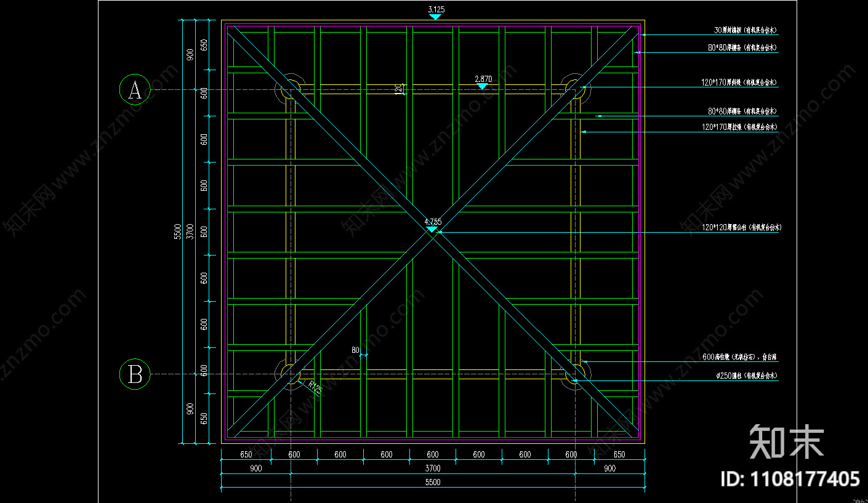This screenshot has height=503, width=868.
Task: Select the 3.125 elevation marker
Action: click(435, 12)
